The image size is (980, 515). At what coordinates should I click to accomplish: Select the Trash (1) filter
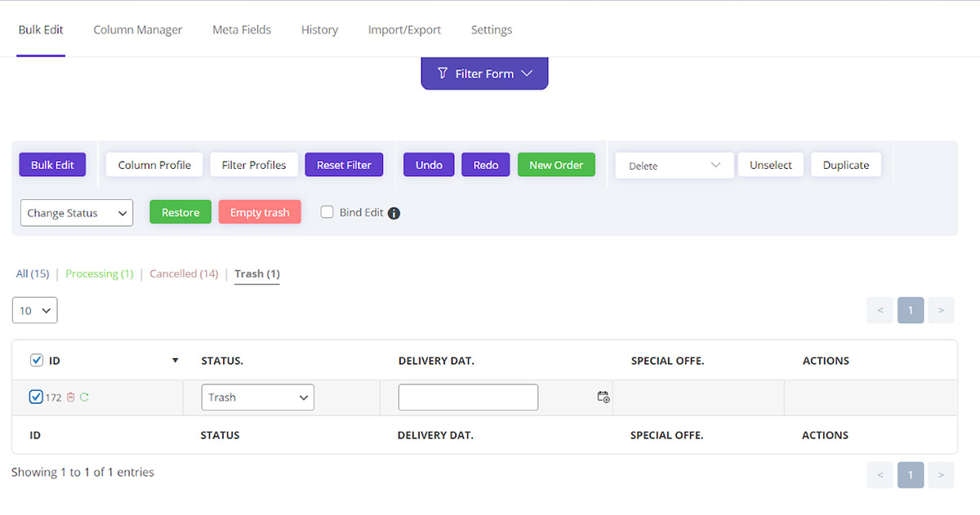[257, 273]
